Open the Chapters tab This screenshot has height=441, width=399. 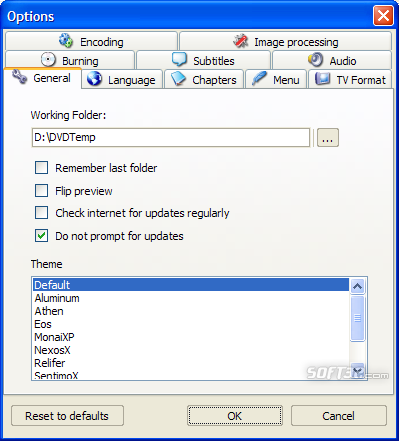point(204,79)
